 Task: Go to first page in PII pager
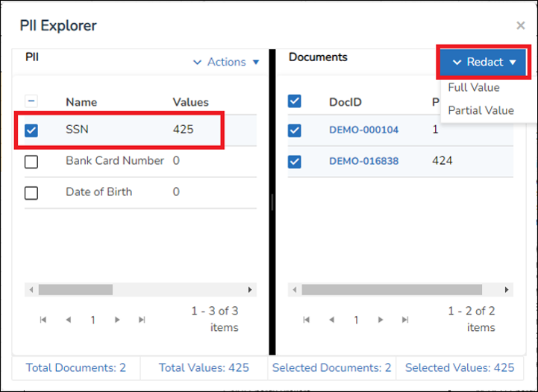pos(43,320)
